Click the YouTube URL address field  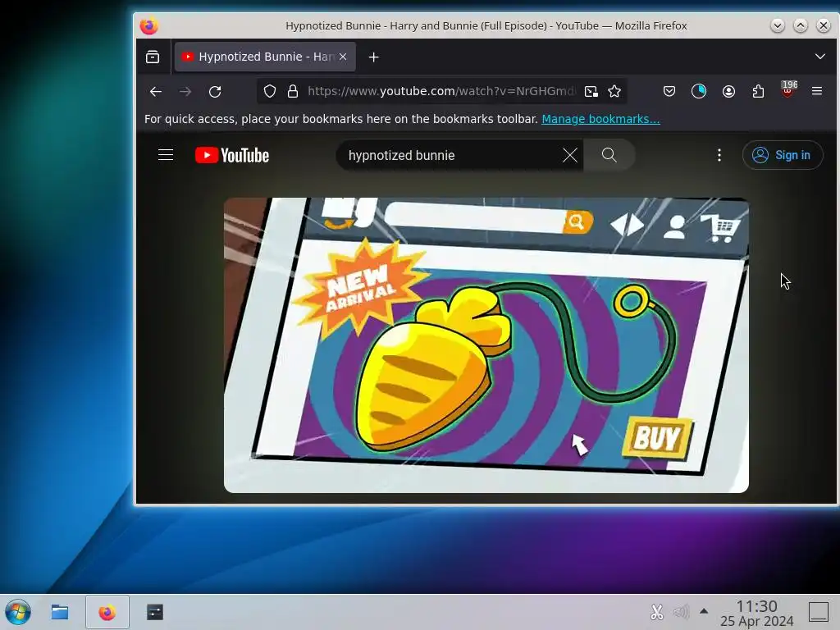(441, 92)
